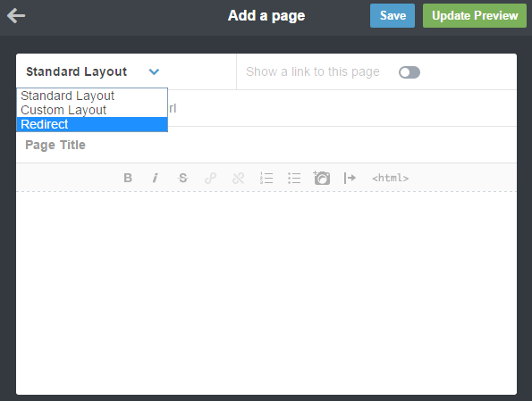
Task: Select the Redirect option
Action: (92, 124)
